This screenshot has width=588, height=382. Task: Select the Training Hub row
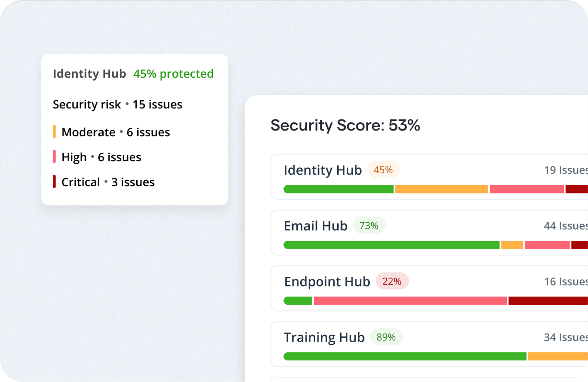click(x=430, y=344)
